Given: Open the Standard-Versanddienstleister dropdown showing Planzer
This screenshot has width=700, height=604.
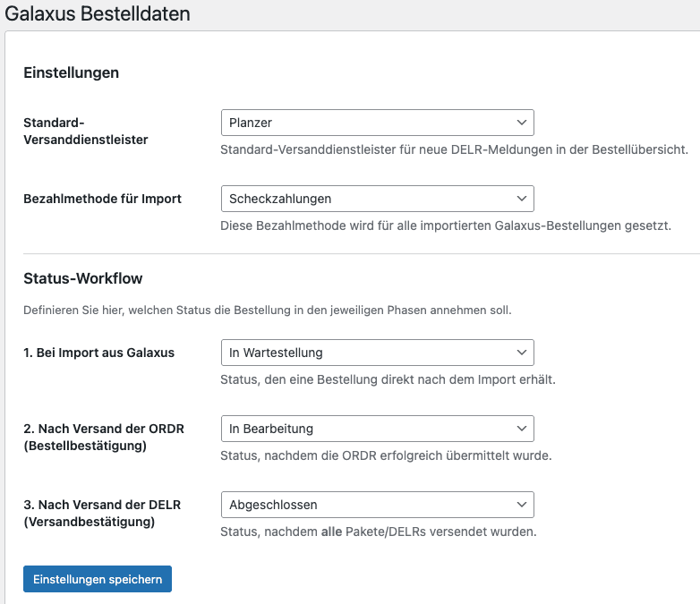Looking at the screenshot, I should [x=377, y=123].
